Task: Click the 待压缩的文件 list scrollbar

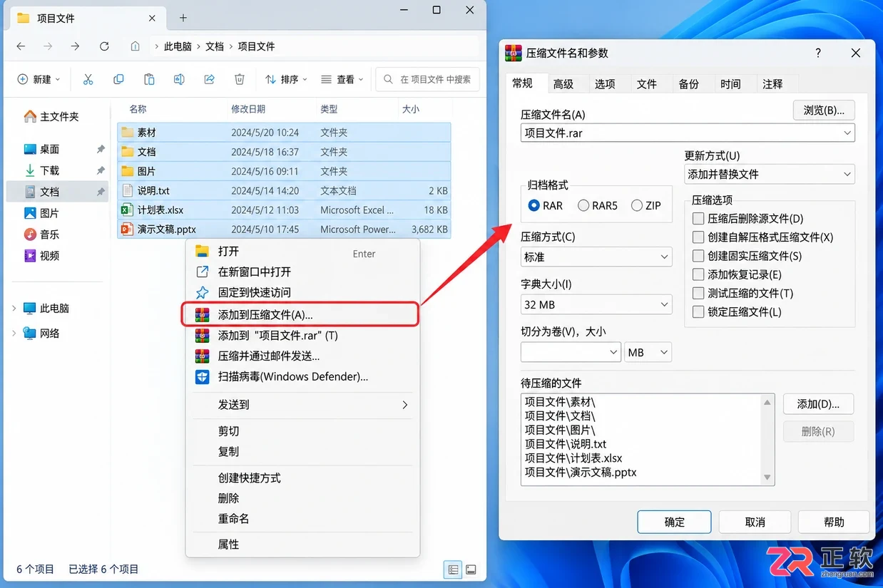Action: [767, 440]
